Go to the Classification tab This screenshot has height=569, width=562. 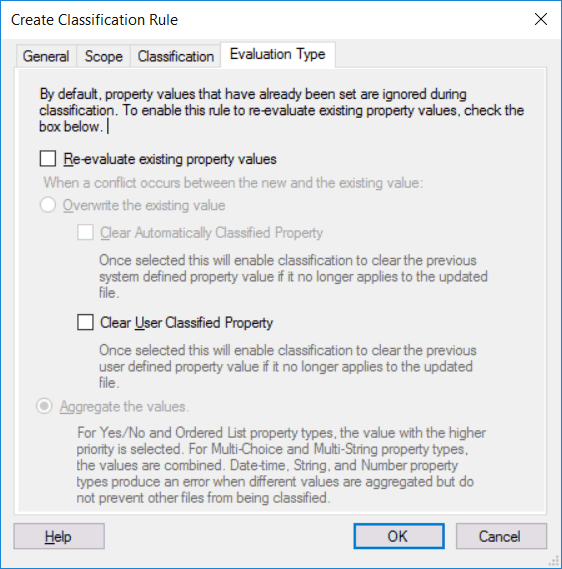[x=176, y=56]
